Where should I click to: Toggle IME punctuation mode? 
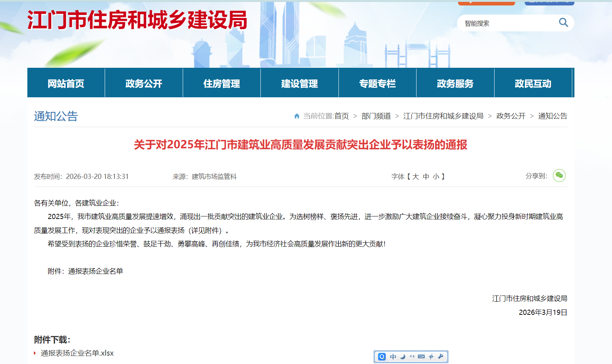pyautogui.click(x=412, y=357)
